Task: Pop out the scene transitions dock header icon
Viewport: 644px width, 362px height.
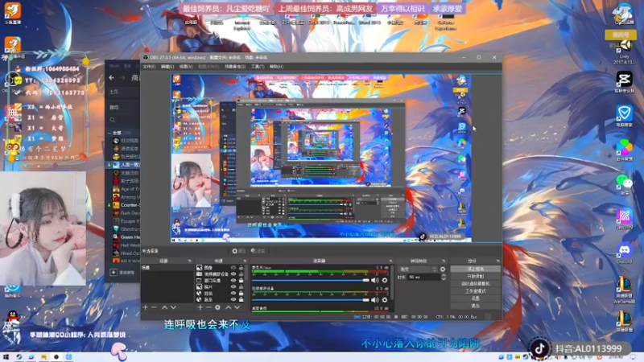Action: [444, 261]
